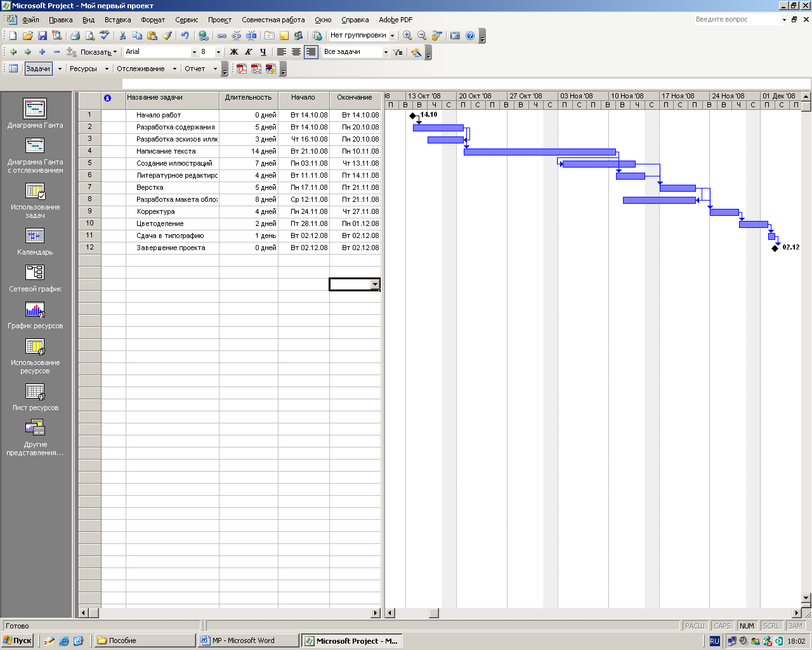
Task: Zoom out on the Gantt timescale
Action: (422, 36)
